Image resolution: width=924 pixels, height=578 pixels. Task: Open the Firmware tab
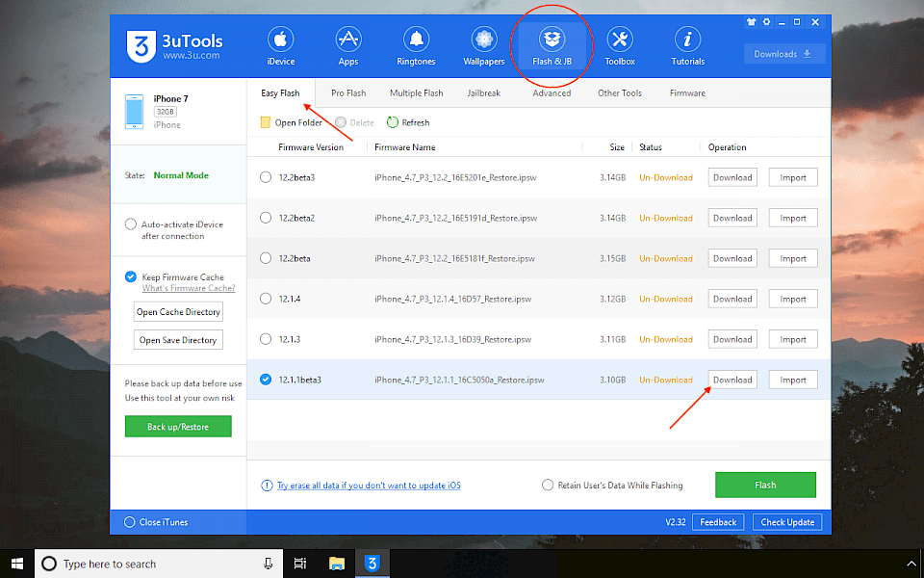tap(687, 93)
